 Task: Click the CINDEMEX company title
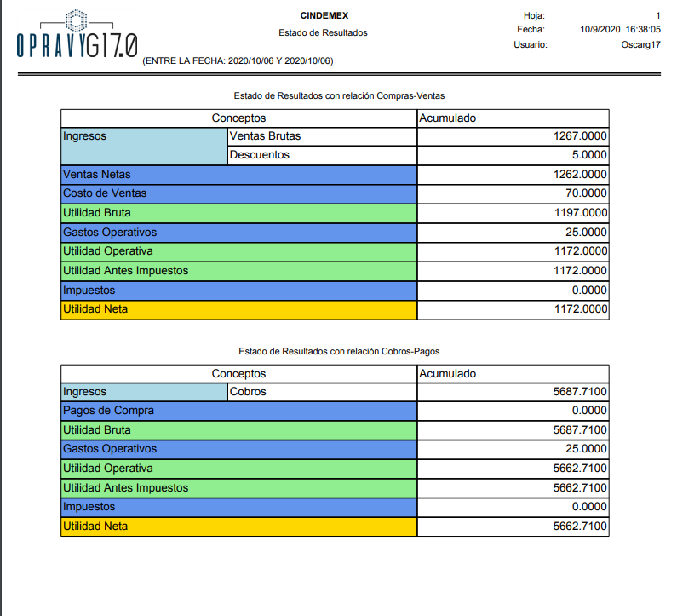[324, 15]
